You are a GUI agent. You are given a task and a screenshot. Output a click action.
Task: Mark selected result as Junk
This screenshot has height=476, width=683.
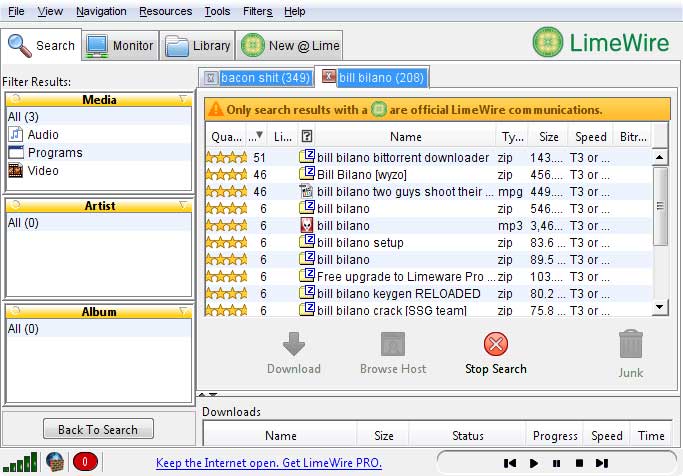click(x=630, y=354)
